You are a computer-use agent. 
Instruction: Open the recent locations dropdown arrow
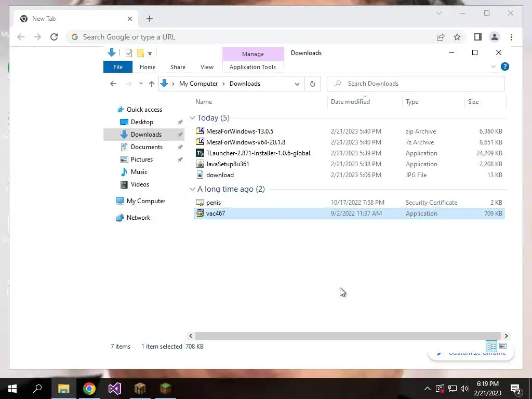point(141,84)
